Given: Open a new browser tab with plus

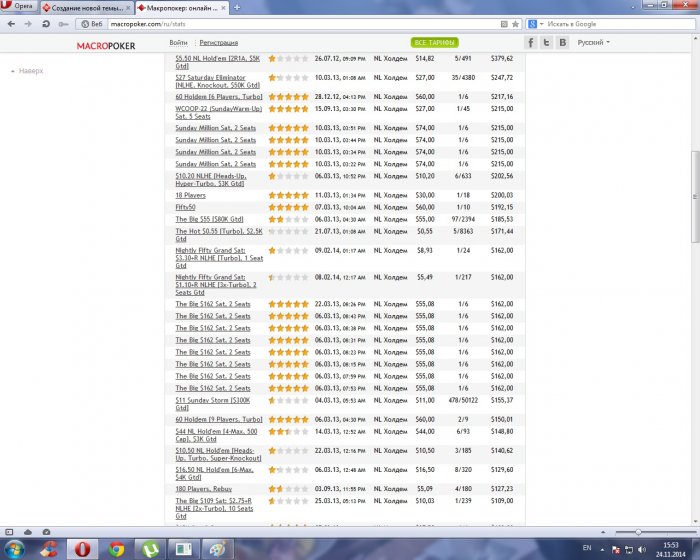Looking at the screenshot, I should [237, 8].
